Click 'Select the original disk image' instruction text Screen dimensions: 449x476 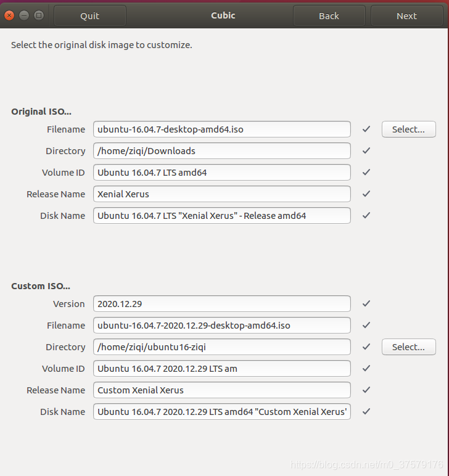[102, 45]
